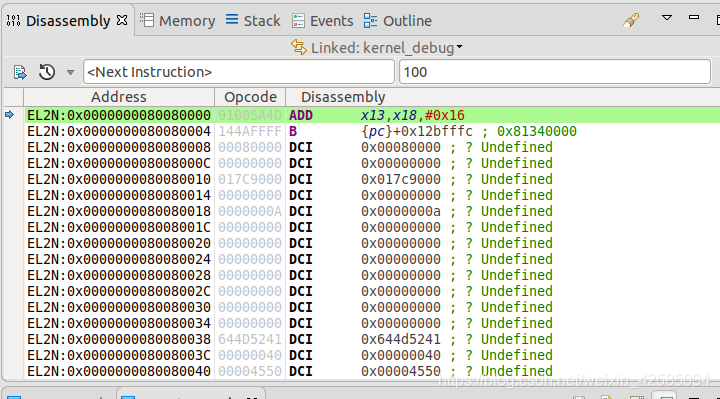Click the address history clock icon
This screenshot has width=720, height=399.
(47, 72)
